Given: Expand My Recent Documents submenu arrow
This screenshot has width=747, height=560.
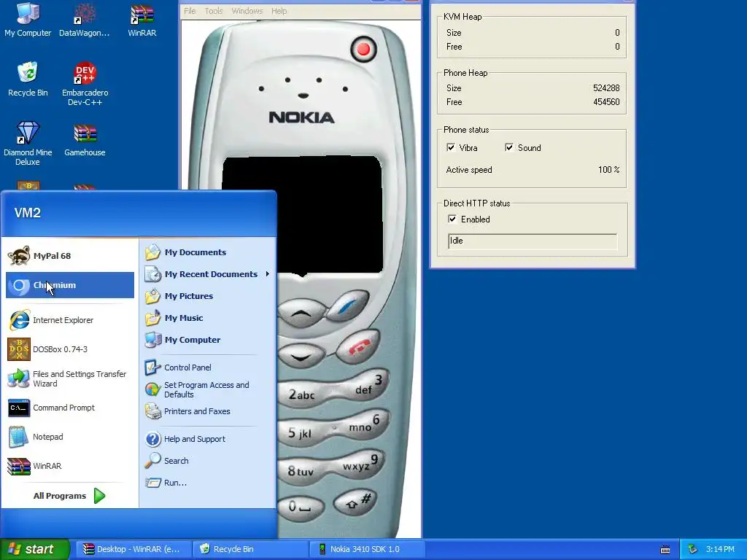Looking at the screenshot, I should (x=268, y=274).
